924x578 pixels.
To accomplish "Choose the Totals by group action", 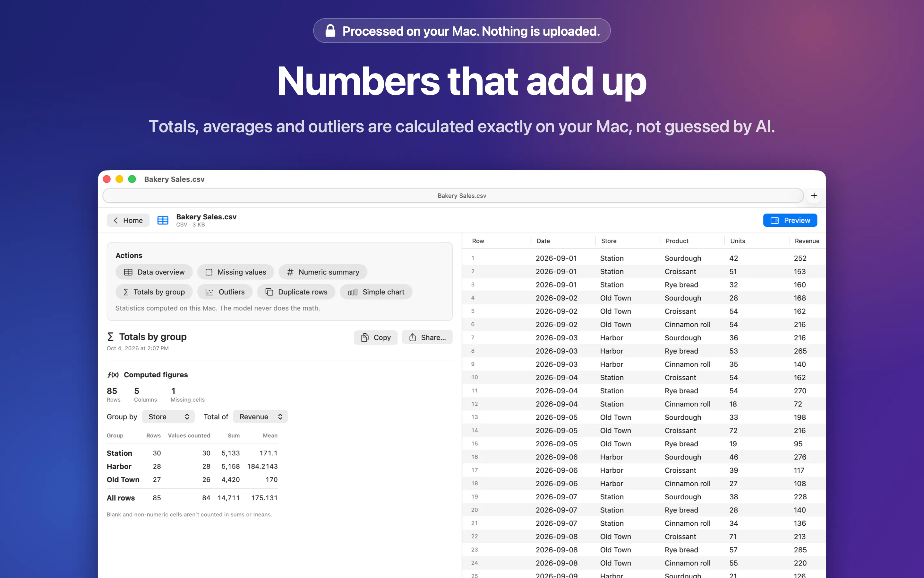I will [154, 292].
